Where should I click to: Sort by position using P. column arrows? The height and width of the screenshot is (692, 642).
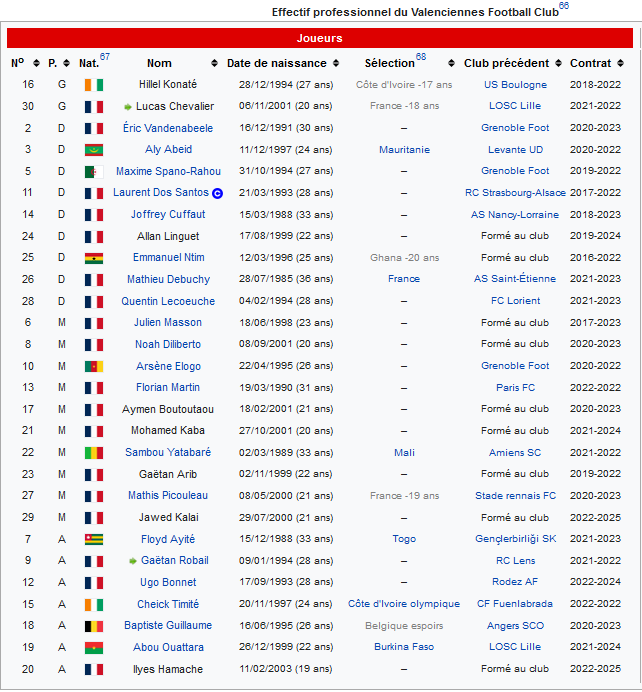pos(67,64)
